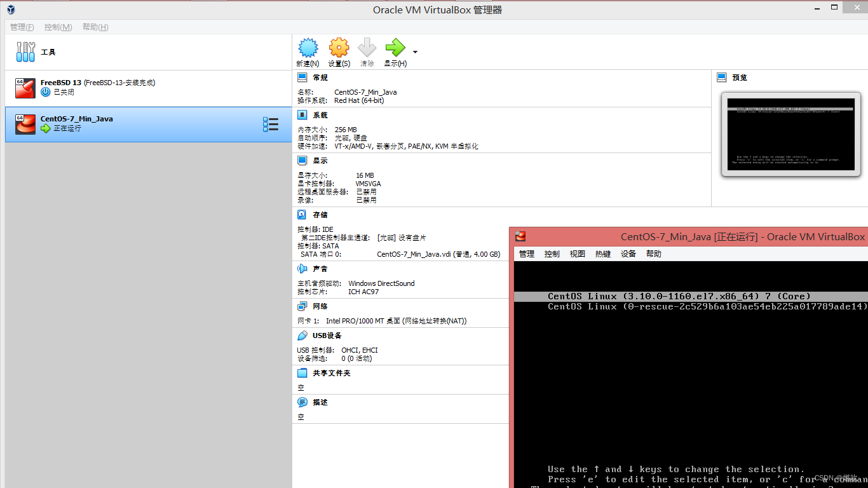The width and height of the screenshot is (868, 488).
Task: Expand the dropdown arrow beside 显示(H)
Action: 415,51
